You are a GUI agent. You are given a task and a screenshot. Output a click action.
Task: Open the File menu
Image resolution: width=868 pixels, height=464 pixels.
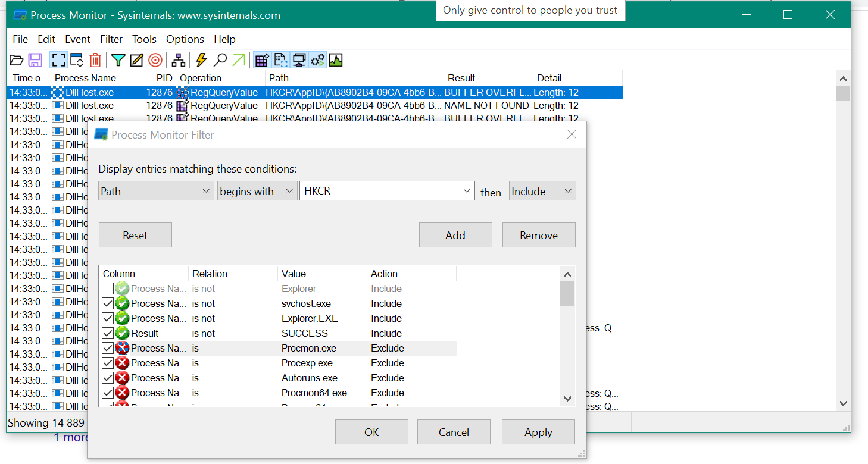point(20,39)
